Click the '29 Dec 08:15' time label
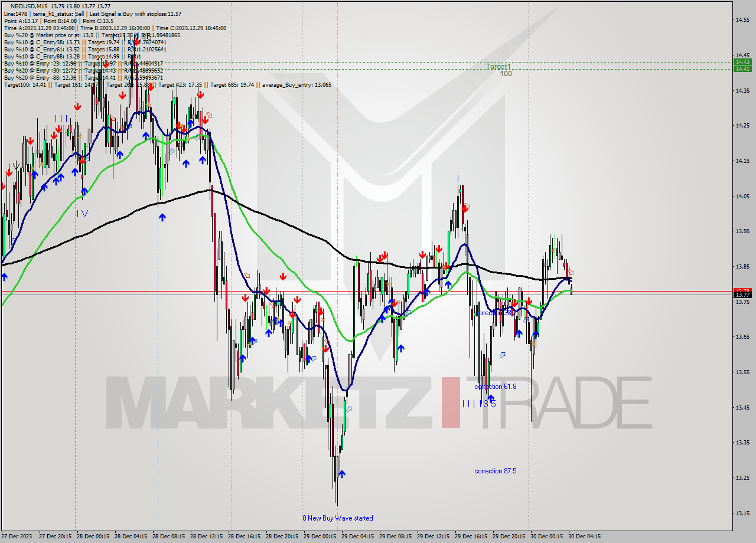 pos(395,537)
